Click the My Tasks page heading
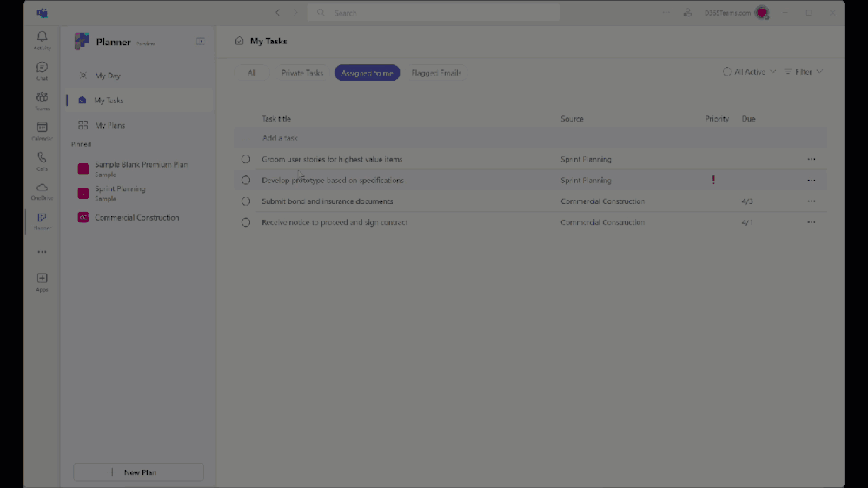 [268, 42]
